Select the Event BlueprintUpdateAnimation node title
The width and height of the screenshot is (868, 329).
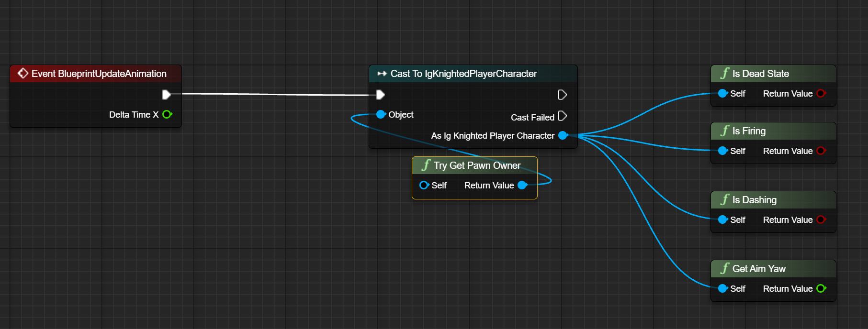tap(99, 74)
